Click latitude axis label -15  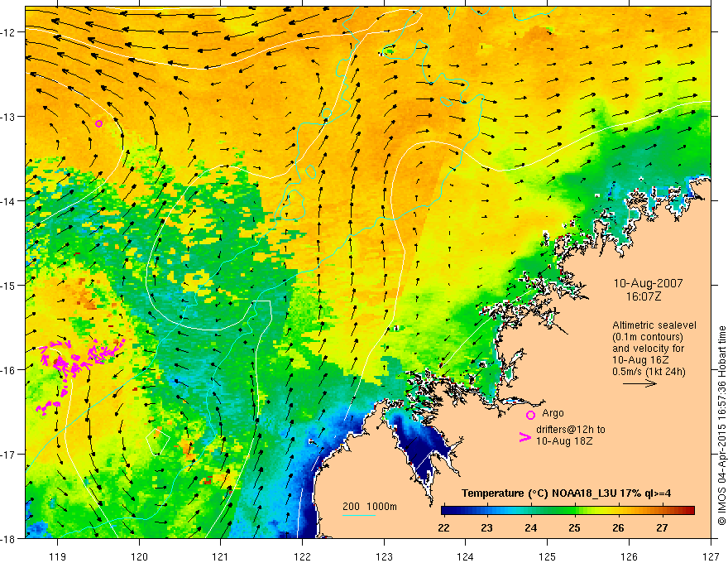[x=8, y=285]
